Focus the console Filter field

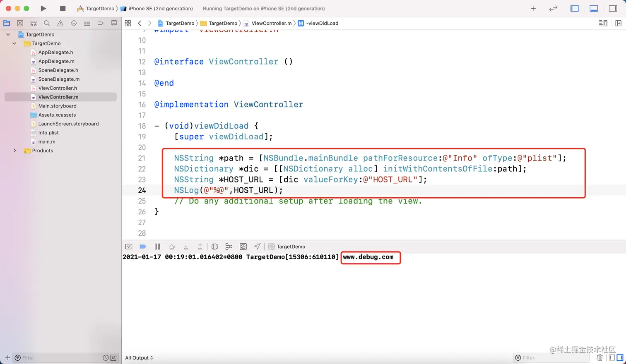(551, 358)
